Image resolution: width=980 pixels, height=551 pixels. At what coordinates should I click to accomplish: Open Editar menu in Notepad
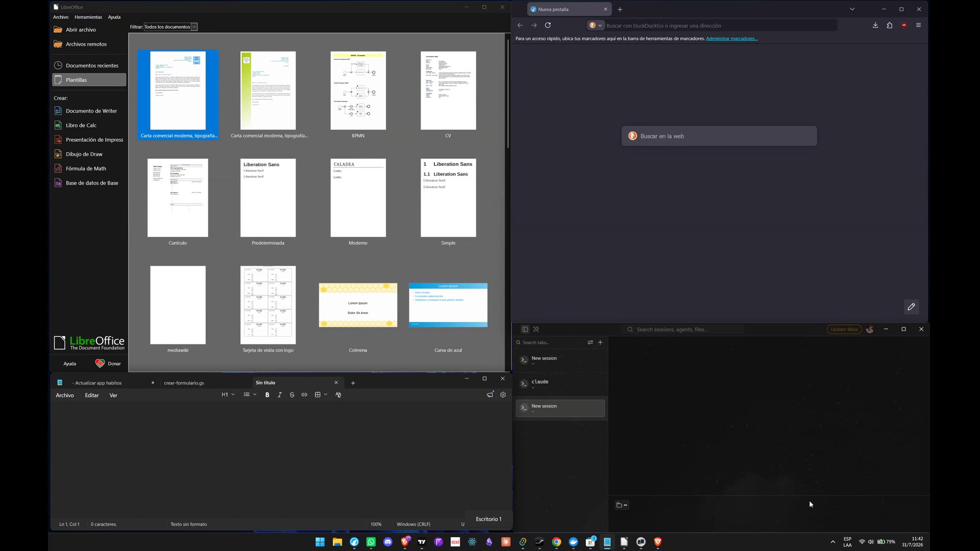click(x=92, y=395)
